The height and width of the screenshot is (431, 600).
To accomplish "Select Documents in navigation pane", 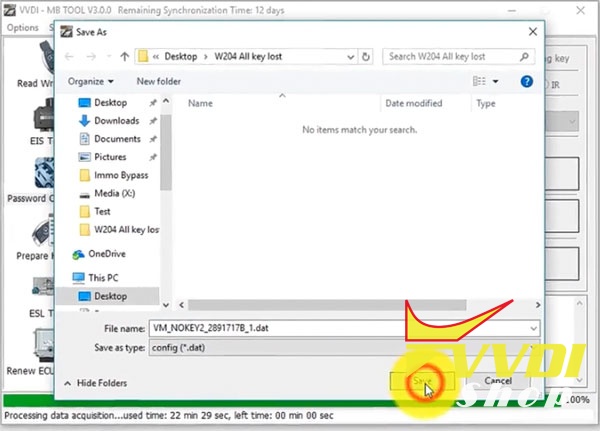I will pos(117,139).
